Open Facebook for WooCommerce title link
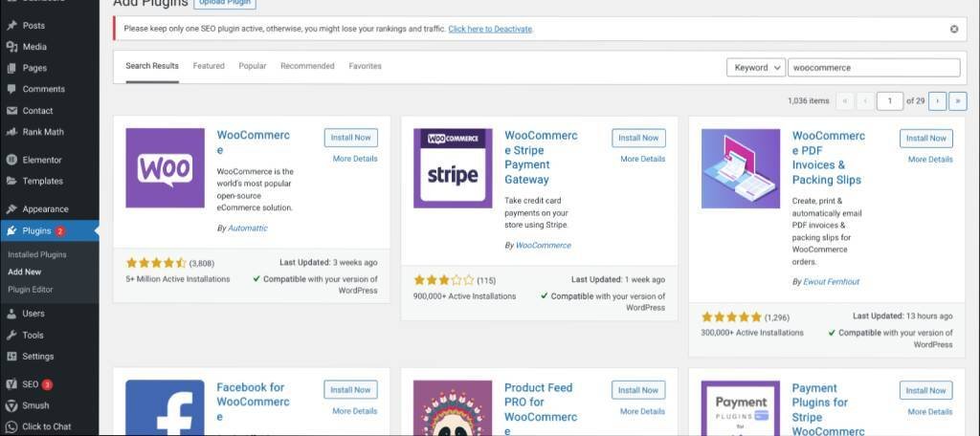 pos(253,402)
